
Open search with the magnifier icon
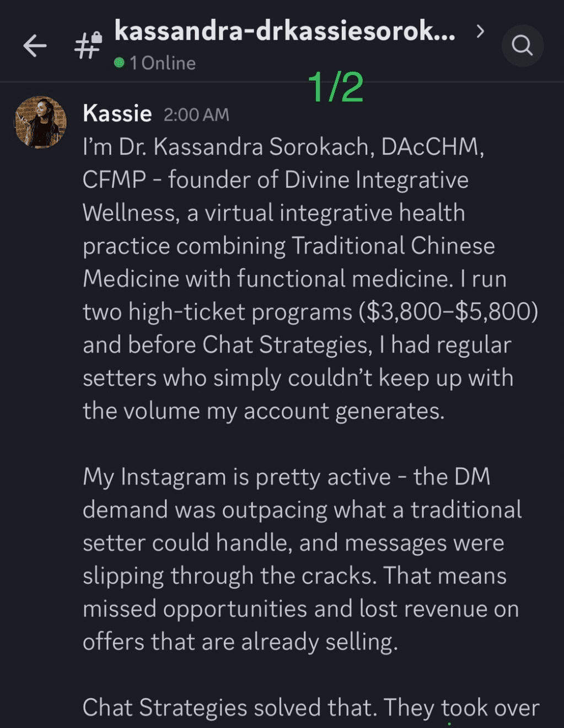[522, 46]
